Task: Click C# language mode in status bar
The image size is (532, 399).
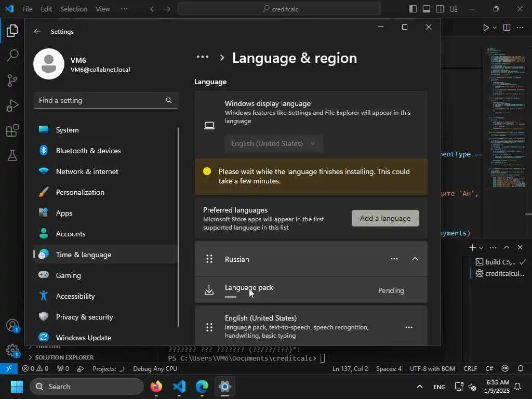Action: (x=489, y=368)
